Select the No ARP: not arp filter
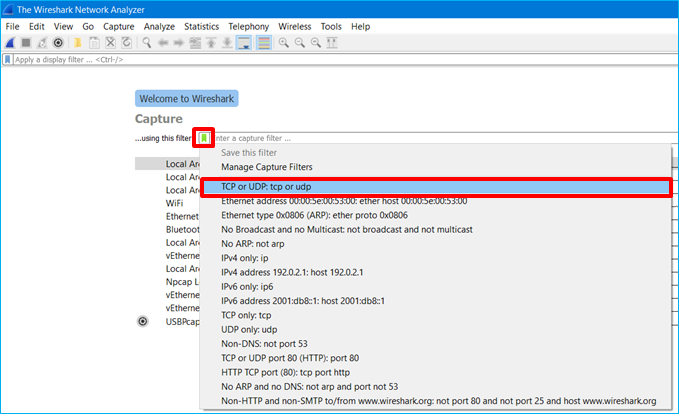Image resolution: width=679 pixels, height=414 pixels. click(x=436, y=244)
